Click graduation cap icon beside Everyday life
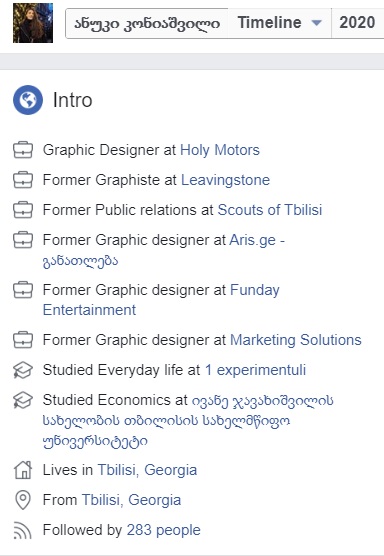This screenshot has height=556, width=384. [x=23, y=370]
